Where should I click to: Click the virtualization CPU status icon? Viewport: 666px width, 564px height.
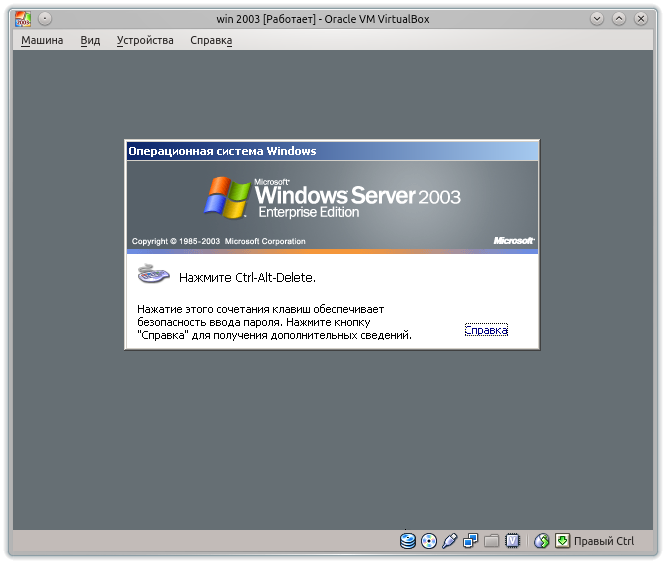click(512, 541)
